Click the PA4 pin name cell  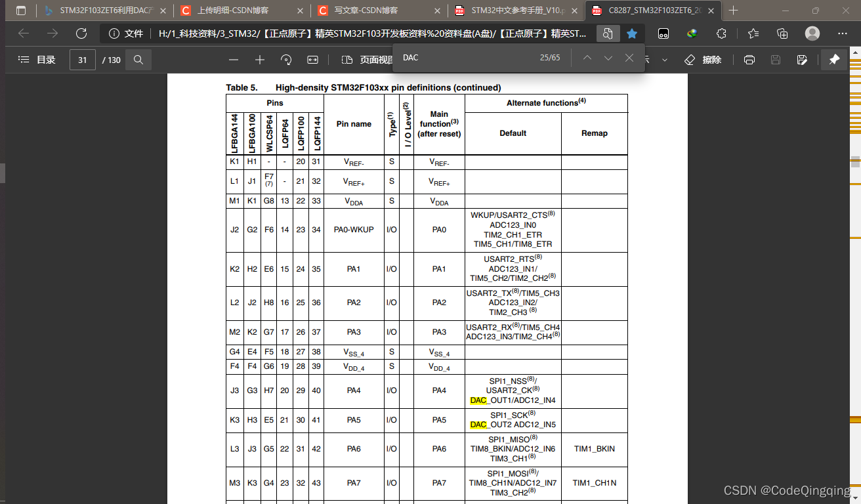(354, 390)
